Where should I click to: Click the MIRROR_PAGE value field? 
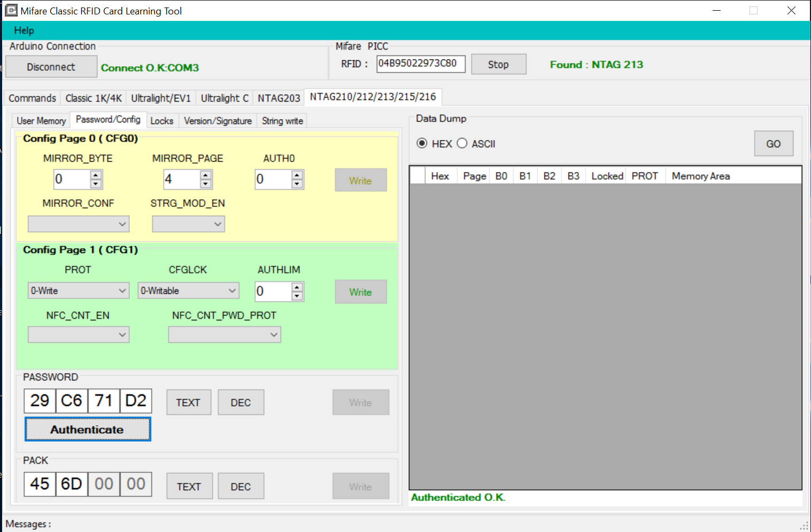click(182, 179)
